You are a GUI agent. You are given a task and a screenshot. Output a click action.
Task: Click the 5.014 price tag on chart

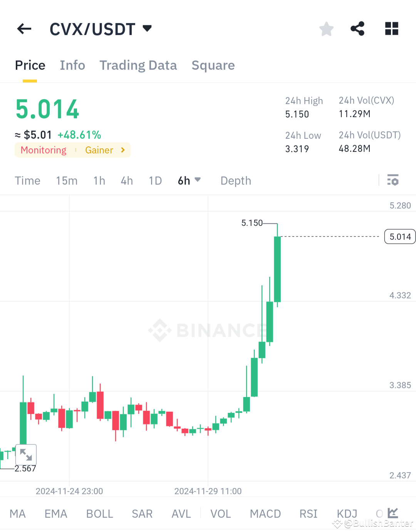tap(399, 236)
